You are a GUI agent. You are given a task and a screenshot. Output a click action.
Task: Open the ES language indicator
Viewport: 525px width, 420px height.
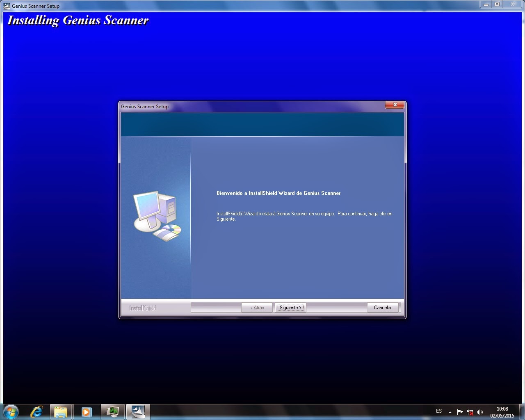[x=439, y=411]
